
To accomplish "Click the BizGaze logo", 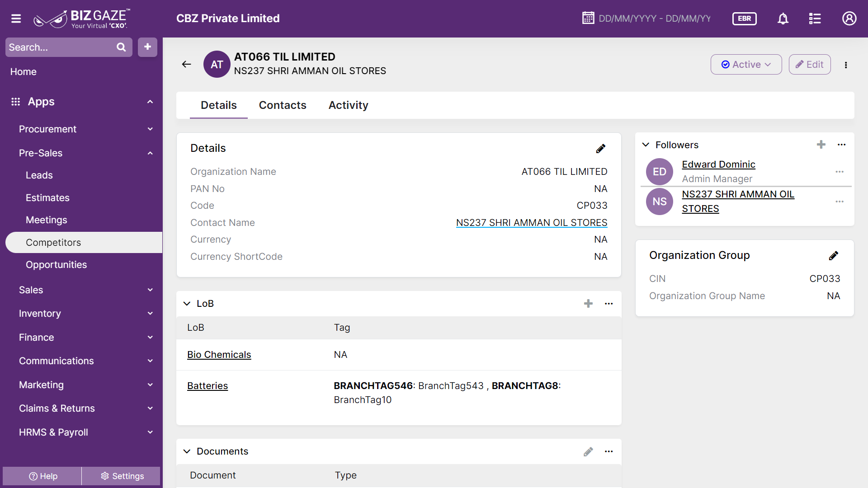I will pos(82,19).
